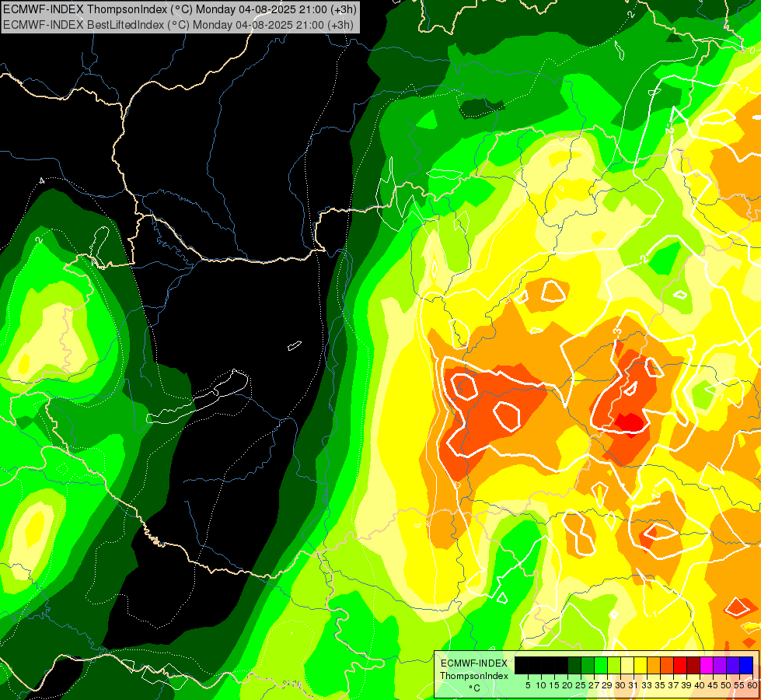
Task: Click the legend scale value 33
Action: (647, 685)
